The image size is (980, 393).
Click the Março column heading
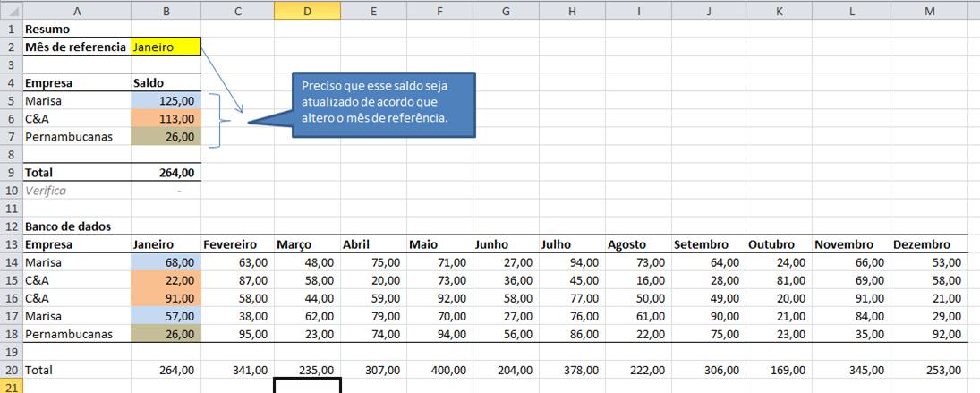click(x=308, y=244)
